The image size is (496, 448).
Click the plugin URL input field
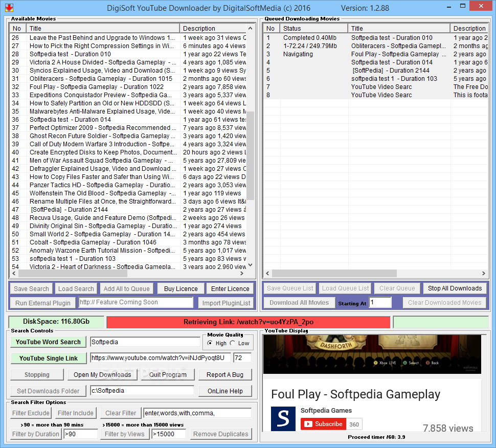click(x=136, y=302)
